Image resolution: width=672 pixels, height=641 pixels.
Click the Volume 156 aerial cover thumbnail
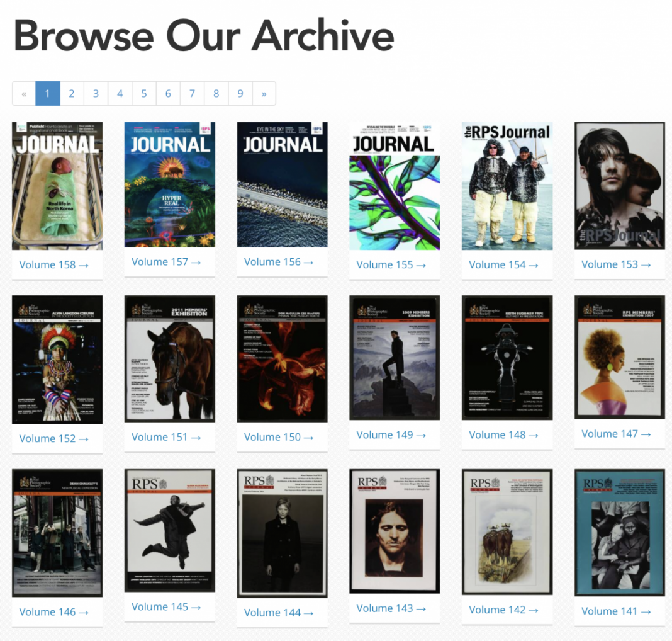pos(282,184)
